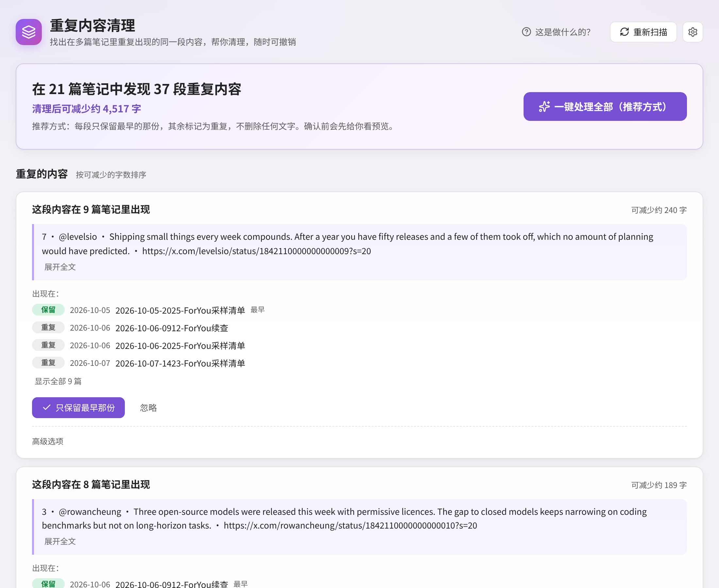Open duplicate-tagged note 2026-10-06-0912-ForYou续查 in first card
Viewport: 719px width, 588px height.
[x=172, y=328]
